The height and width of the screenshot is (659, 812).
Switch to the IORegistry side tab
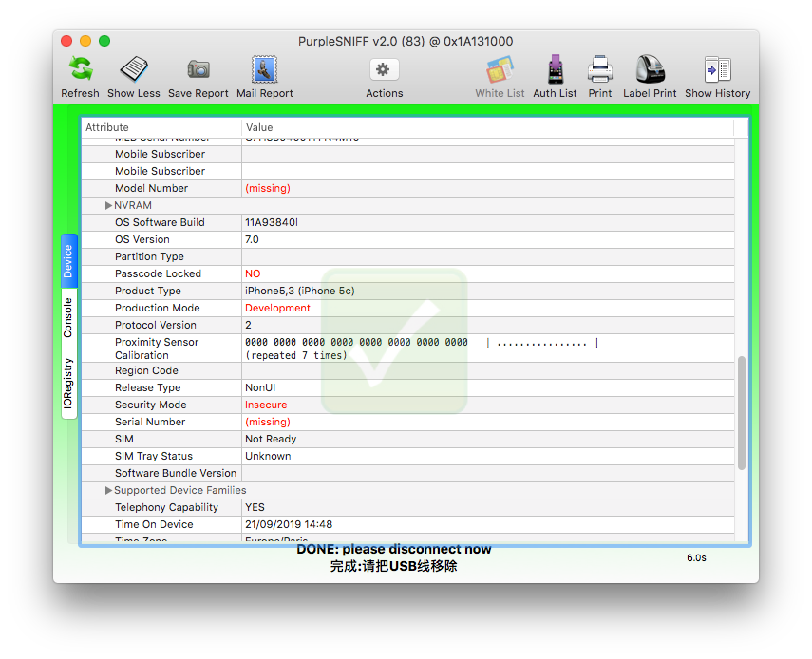[x=69, y=384]
